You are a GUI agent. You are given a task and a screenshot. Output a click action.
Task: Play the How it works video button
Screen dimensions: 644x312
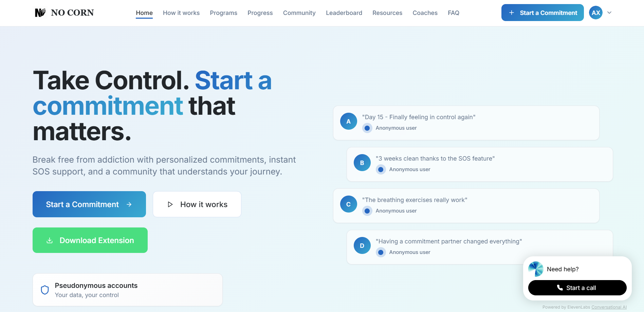[x=197, y=204]
